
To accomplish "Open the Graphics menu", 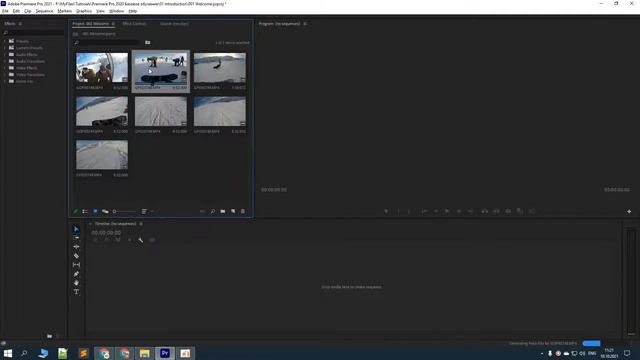I will pos(84,11).
